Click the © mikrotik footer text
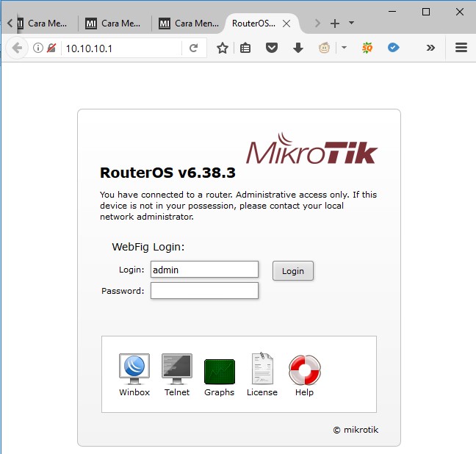This screenshot has width=476, height=454. pos(356,430)
